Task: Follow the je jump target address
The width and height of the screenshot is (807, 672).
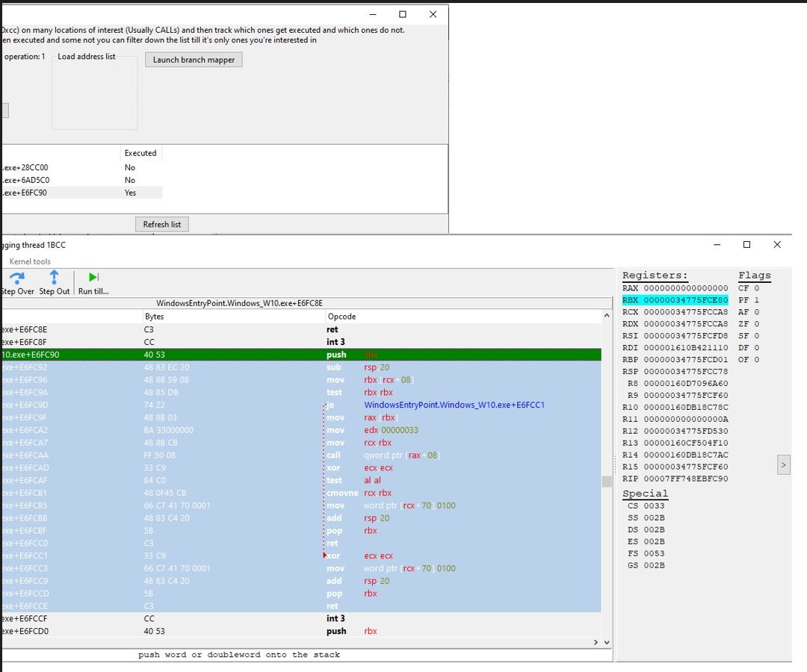Action: coord(454,405)
